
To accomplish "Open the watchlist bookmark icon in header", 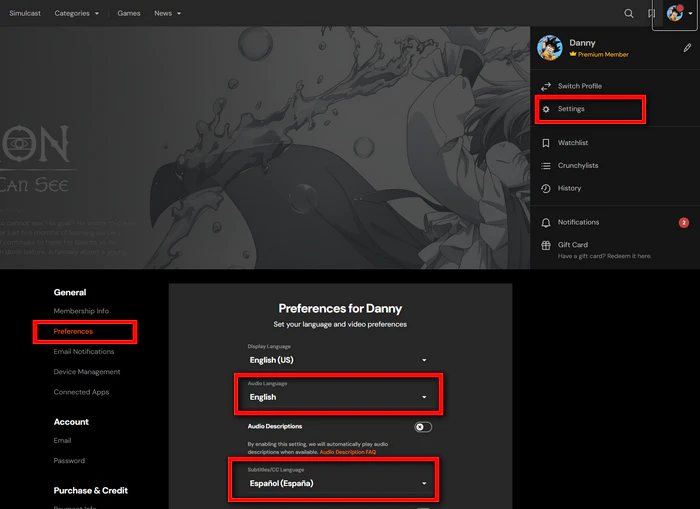I will click(x=651, y=13).
